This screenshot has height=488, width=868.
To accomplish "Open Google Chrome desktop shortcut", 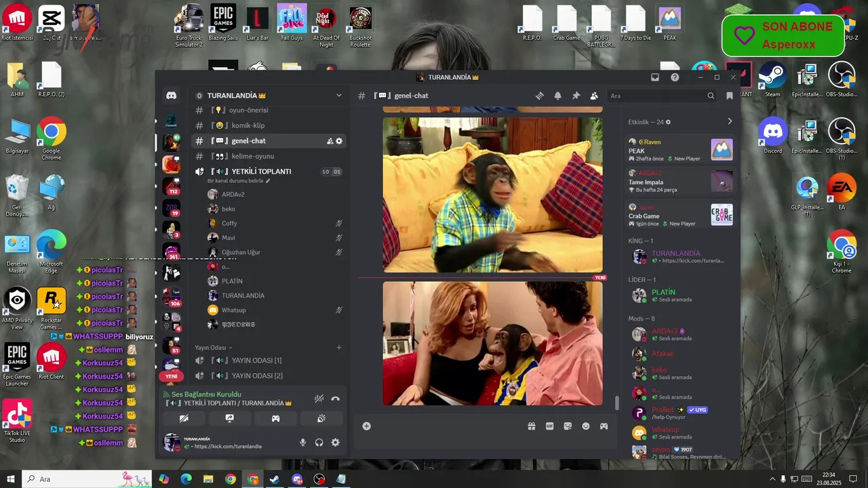I will click(x=52, y=139).
